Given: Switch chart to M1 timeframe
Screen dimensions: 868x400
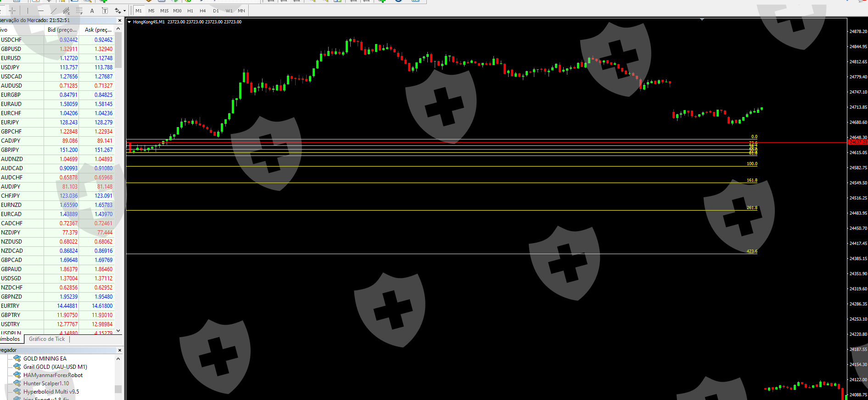Looking at the screenshot, I should [139, 11].
